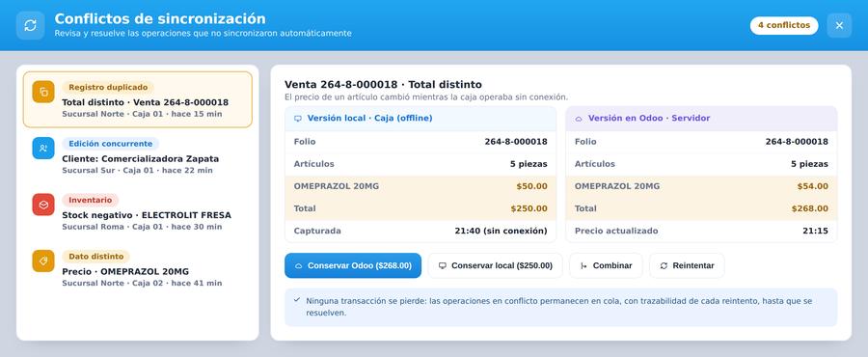
Task: Select the price tag icon for Dato distinto
Action: [43, 261]
